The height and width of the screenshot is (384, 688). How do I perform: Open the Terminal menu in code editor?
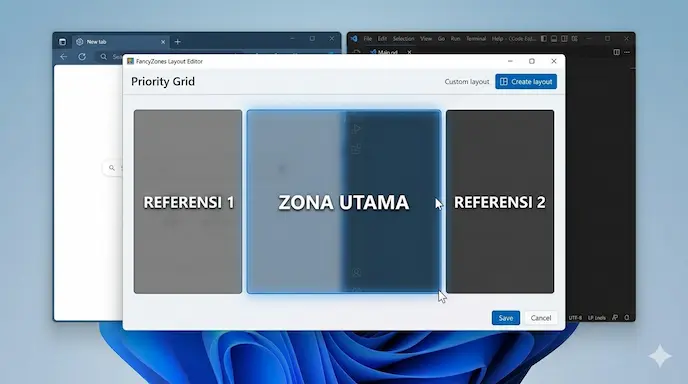click(476, 39)
